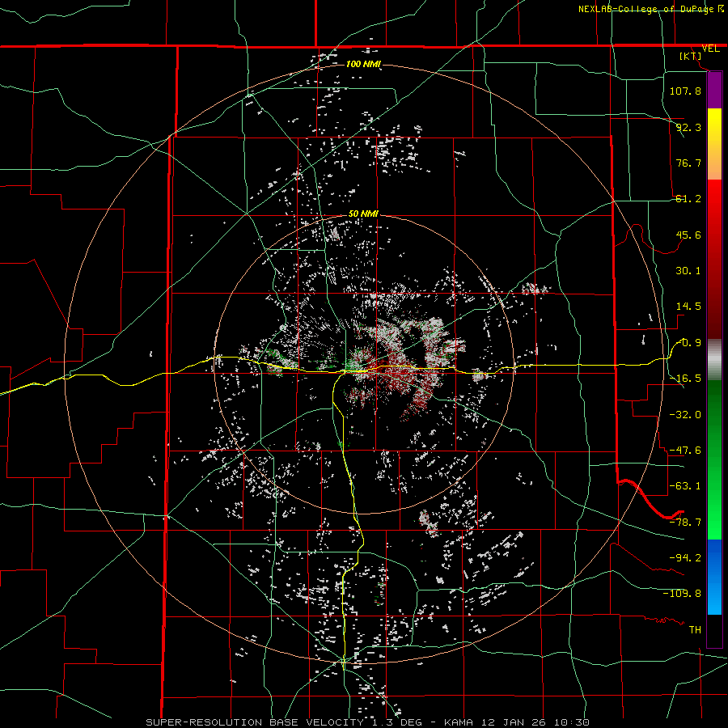Click the -32.0 legend value
The image size is (728, 728).
(685, 415)
